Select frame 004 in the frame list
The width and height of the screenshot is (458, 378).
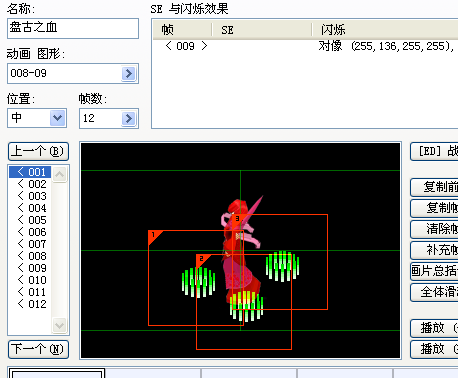point(30,208)
